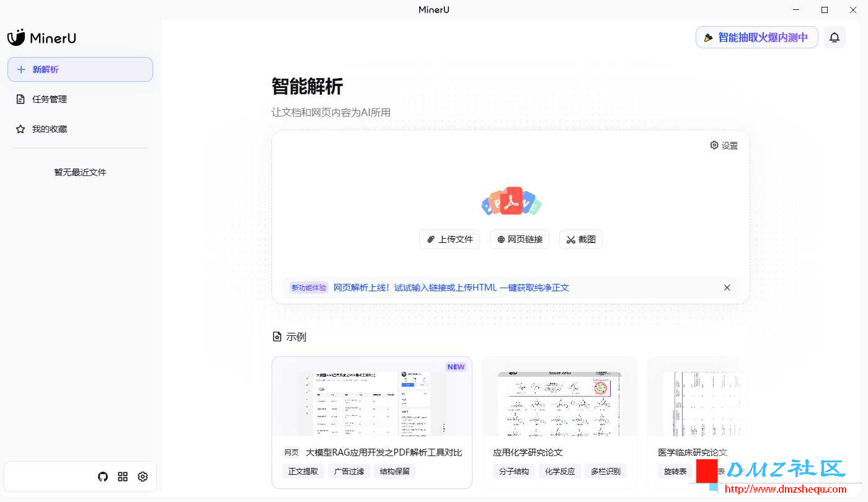
Task: Dismiss the 新功能体验 banner with X
Action: point(727,288)
